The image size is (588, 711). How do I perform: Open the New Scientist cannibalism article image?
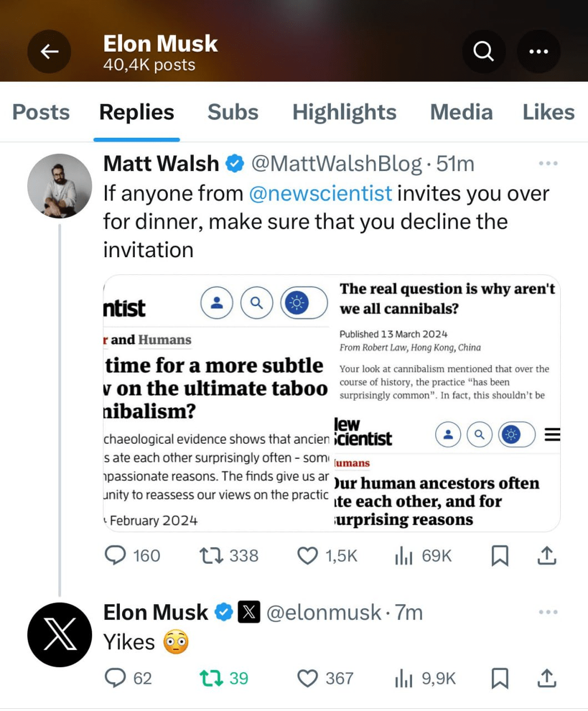click(331, 403)
